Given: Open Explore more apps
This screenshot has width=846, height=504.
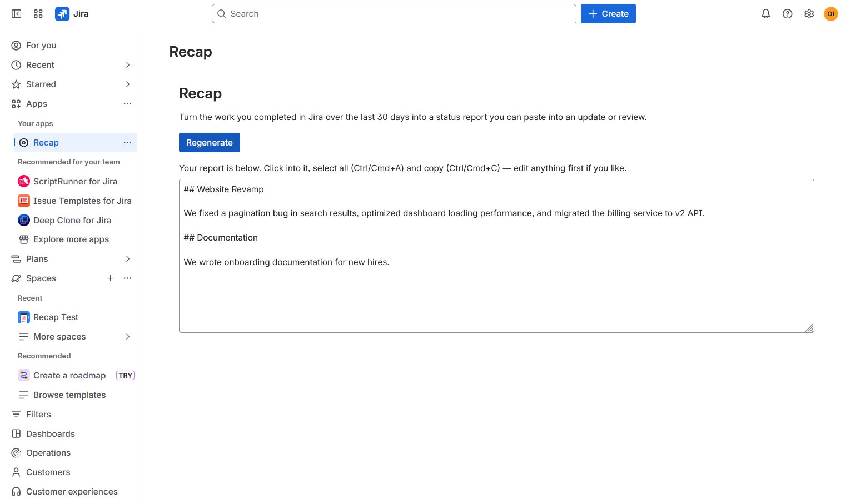Looking at the screenshot, I should pyautogui.click(x=76, y=239).
